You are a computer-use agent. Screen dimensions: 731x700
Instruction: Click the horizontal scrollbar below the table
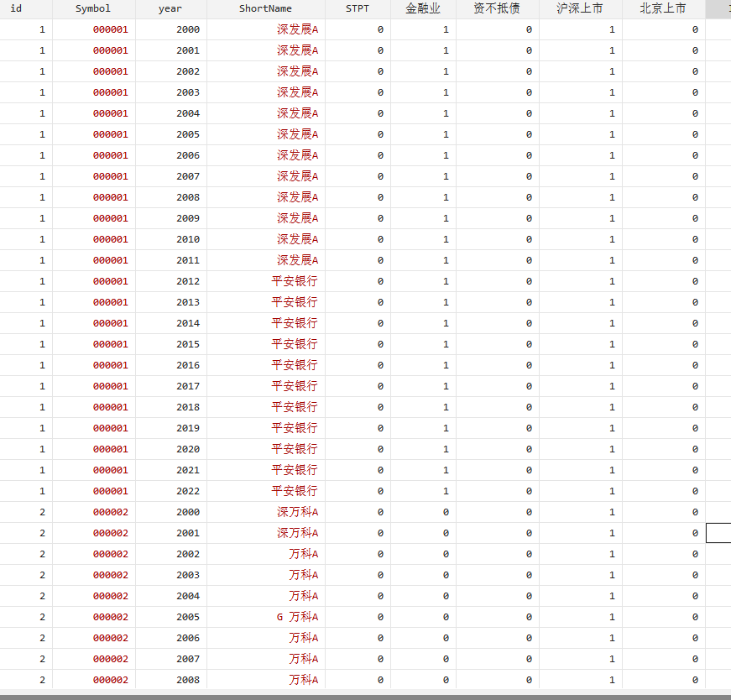(x=366, y=697)
